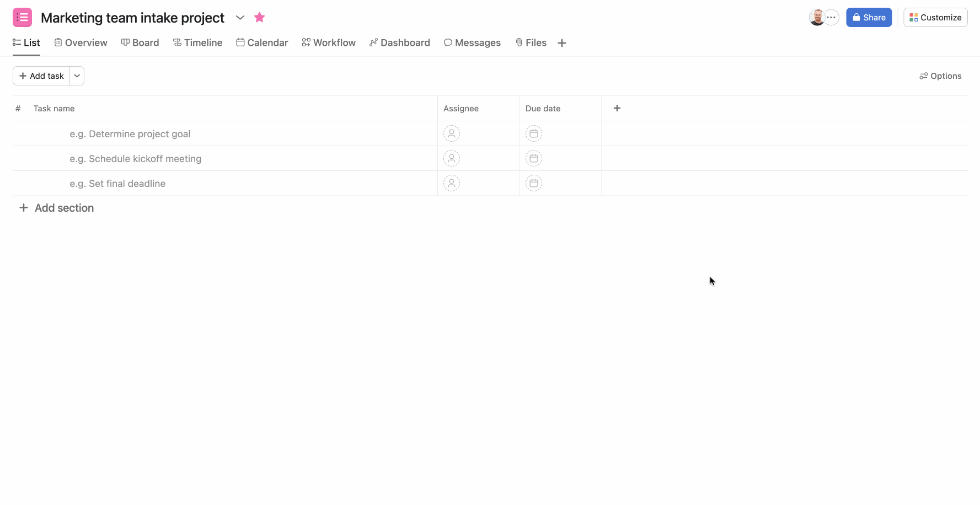This screenshot has width=980, height=505.
Task: Click the pink project list icon
Action: (x=22, y=17)
